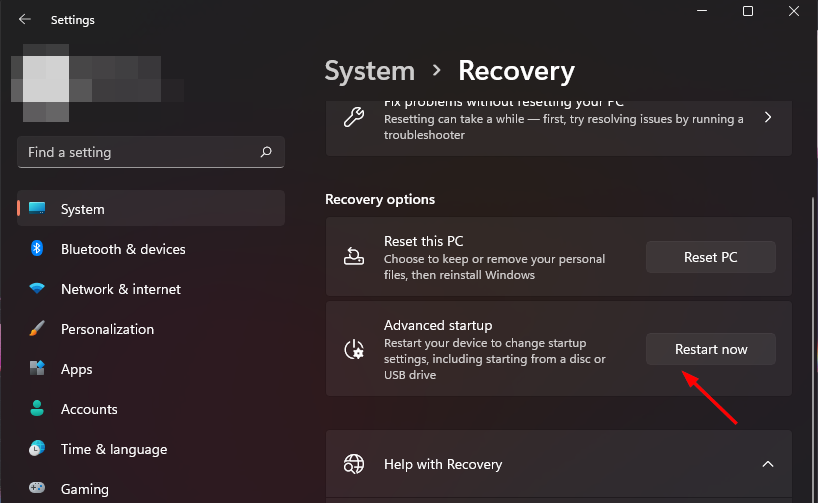
Task: Click the Time & language globe icon
Action: (38, 449)
